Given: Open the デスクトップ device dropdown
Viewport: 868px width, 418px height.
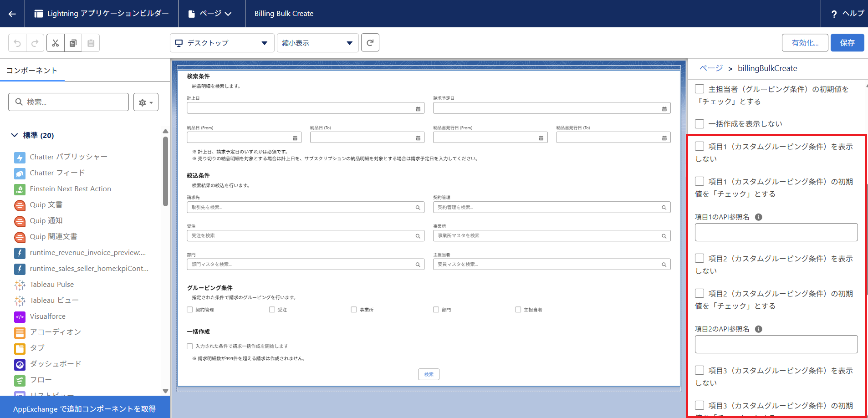Looking at the screenshot, I should [x=222, y=43].
